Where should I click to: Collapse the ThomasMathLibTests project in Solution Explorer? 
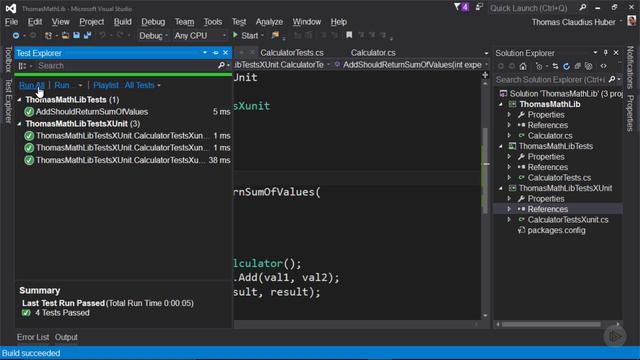501,146
